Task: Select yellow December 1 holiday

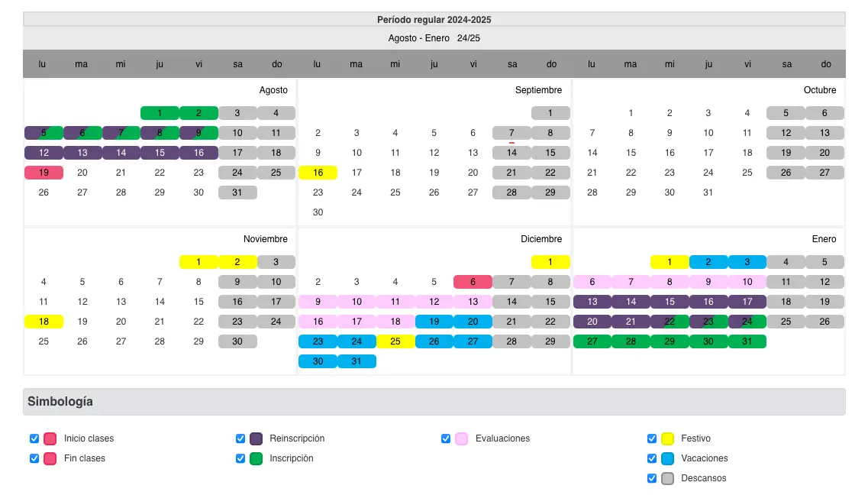Action: pyautogui.click(x=550, y=262)
